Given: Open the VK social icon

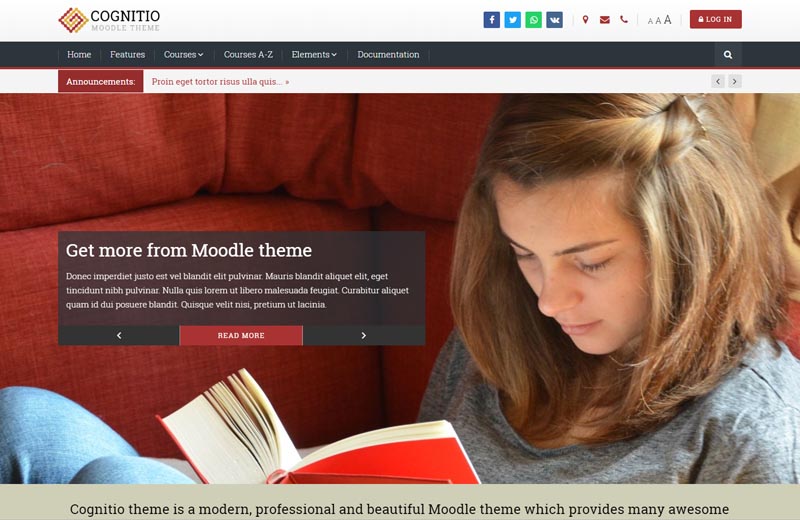Looking at the screenshot, I should [554, 20].
